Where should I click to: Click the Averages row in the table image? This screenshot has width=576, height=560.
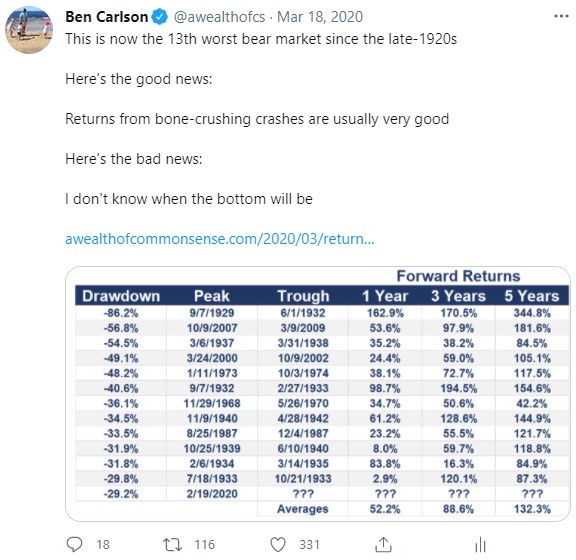(x=413, y=509)
